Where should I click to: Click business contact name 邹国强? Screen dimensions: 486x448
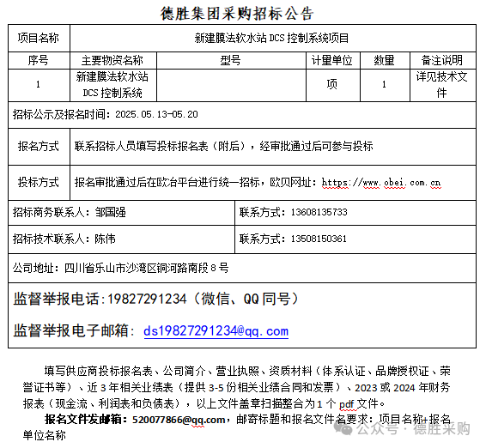click(111, 212)
